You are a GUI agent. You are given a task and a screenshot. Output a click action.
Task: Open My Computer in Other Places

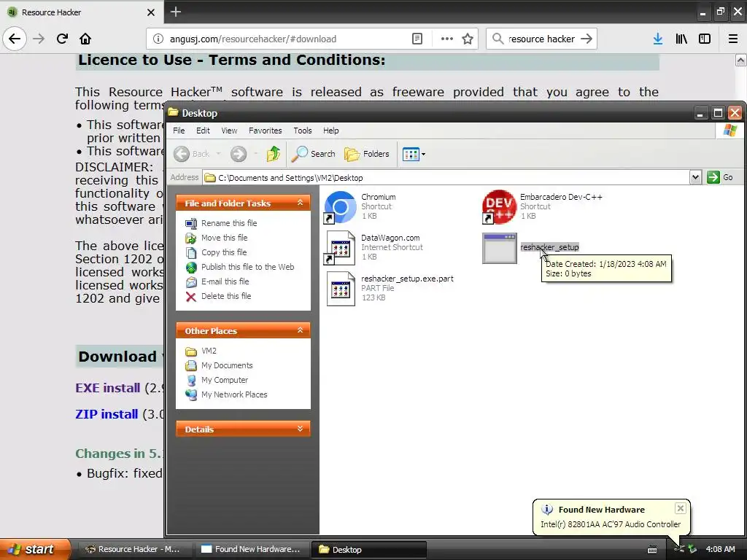coord(217,380)
